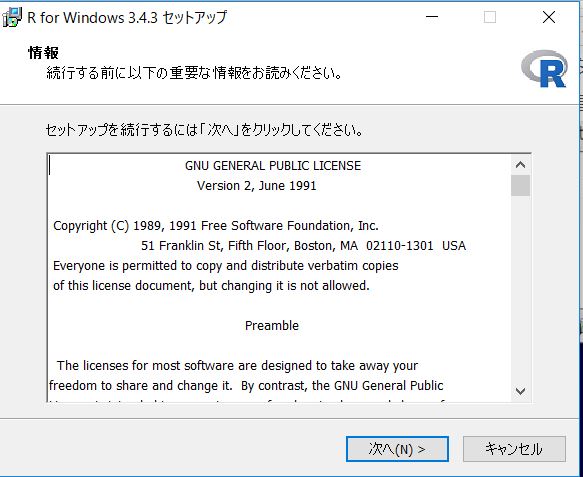This screenshot has width=583, height=477.
Task: Click the 'Version 2, June 1991' line
Action: [257, 186]
